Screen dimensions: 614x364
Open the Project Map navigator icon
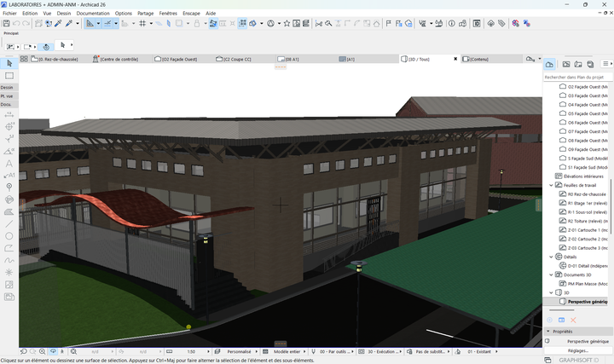[x=550, y=64]
